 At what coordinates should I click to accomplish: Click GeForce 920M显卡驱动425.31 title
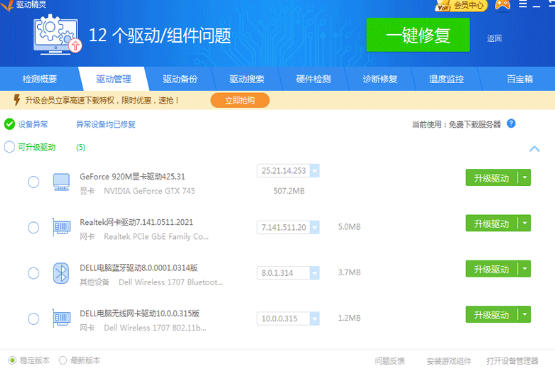point(132,177)
